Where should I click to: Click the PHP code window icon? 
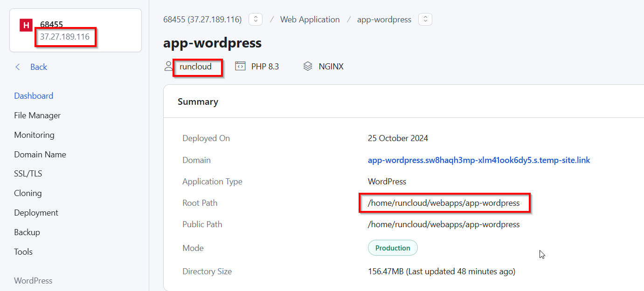pos(240,66)
